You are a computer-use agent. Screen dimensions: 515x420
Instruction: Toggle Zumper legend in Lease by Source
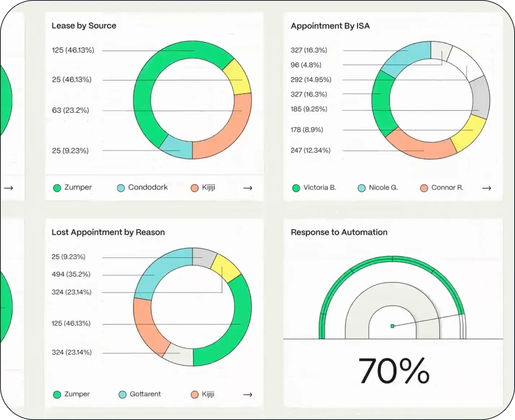[72, 187]
